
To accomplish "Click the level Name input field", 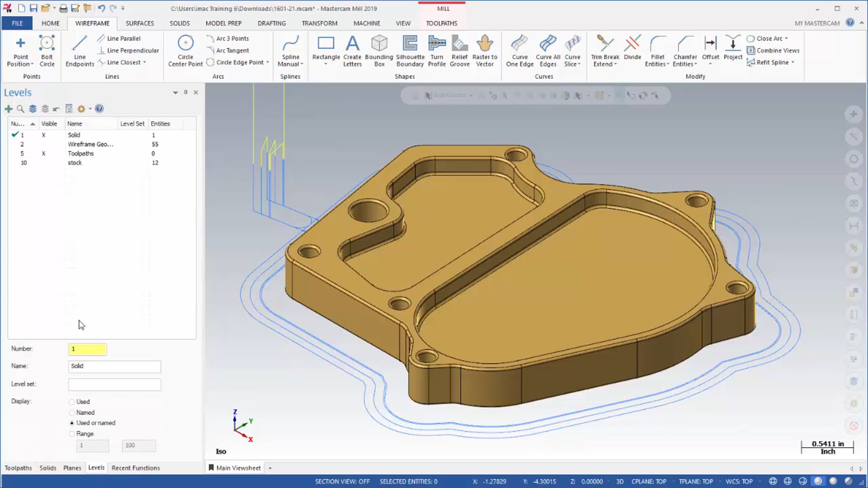I will click(x=114, y=366).
